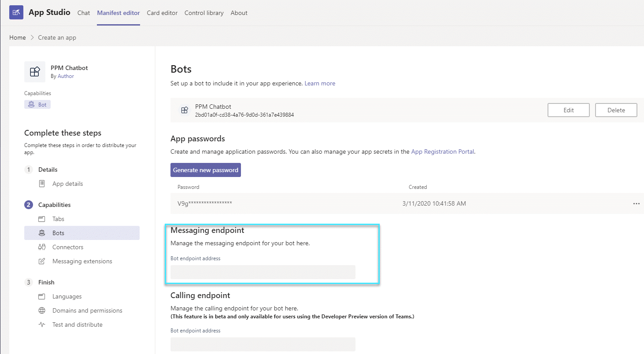644x354 pixels.
Task: Open the Control library tab
Action: (x=204, y=13)
